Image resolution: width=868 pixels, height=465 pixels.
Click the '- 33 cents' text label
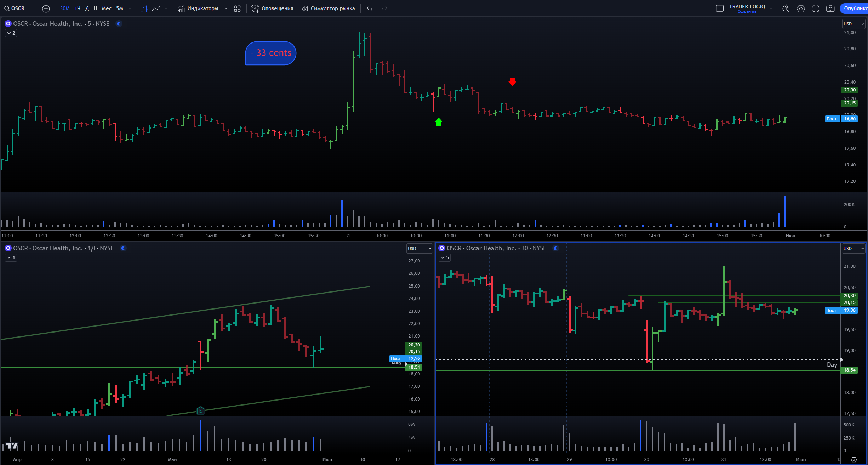coord(271,53)
